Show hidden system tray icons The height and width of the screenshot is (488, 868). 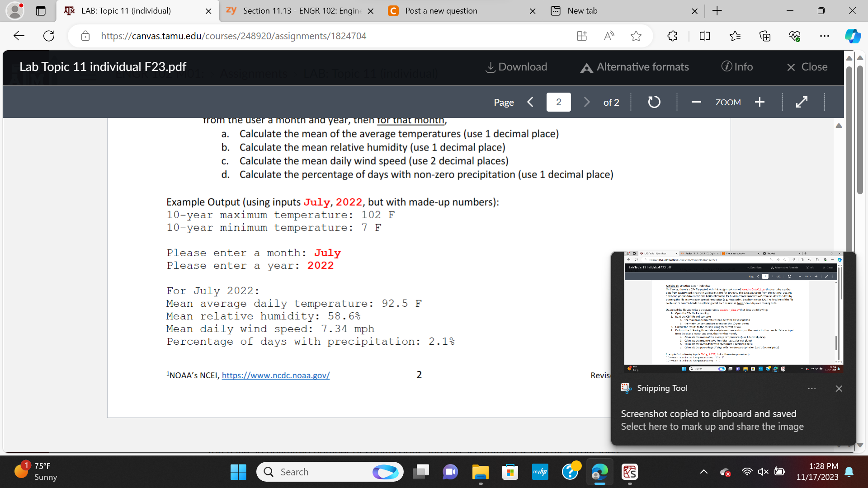[x=704, y=472]
